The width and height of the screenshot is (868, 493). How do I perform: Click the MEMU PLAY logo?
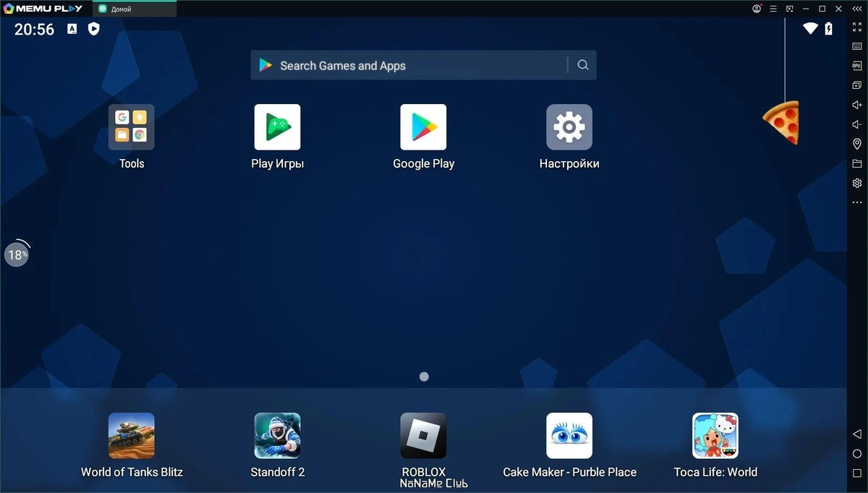coord(43,9)
